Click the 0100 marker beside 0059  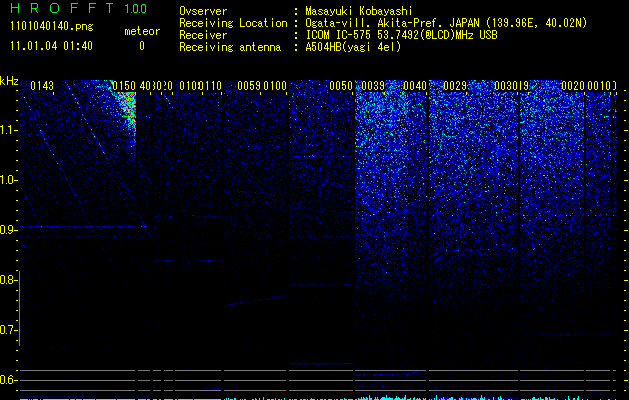coord(275,86)
